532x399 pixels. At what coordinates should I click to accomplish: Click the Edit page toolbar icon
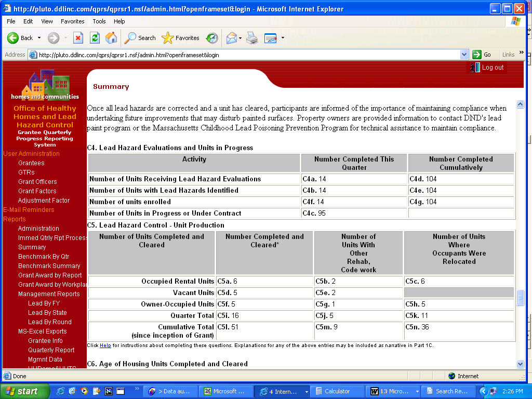270,38
